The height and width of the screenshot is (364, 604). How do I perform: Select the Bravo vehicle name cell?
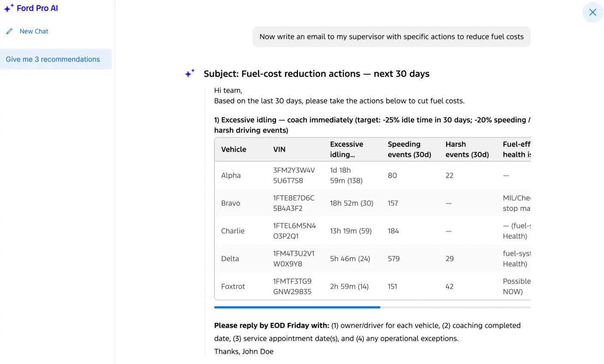(231, 203)
